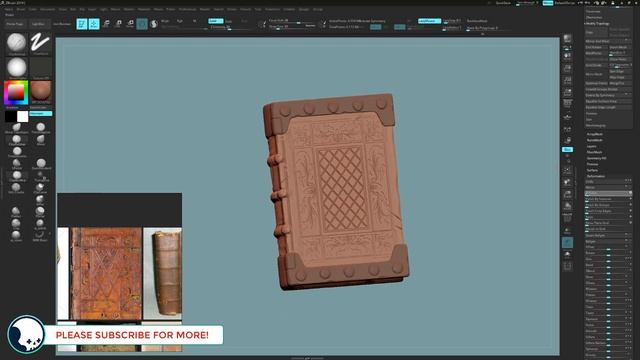640x360 pixels.
Task: Expand the FiberMesh subpalette
Action: [x=594, y=152]
